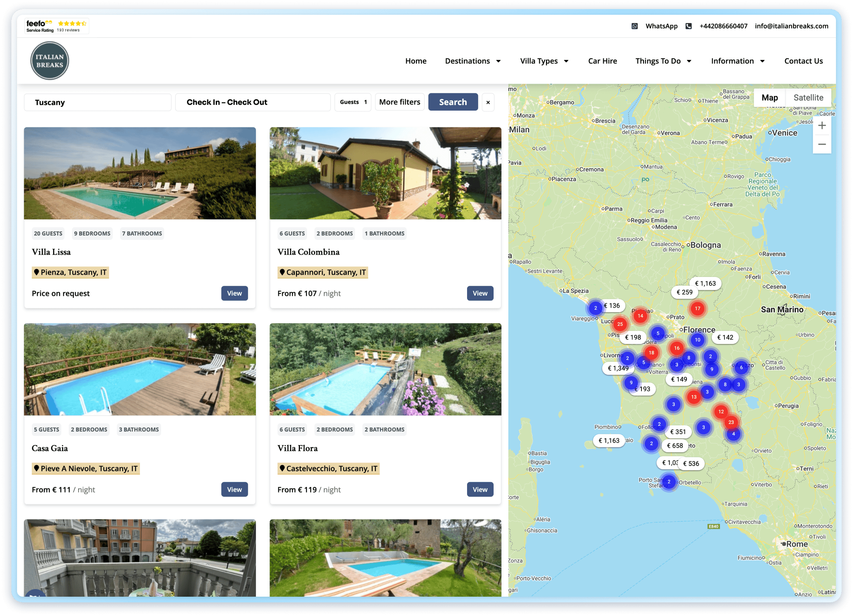This screenshot has height=616, width=853.
Task: Click the red cluster marker 18
Action: 651,353
